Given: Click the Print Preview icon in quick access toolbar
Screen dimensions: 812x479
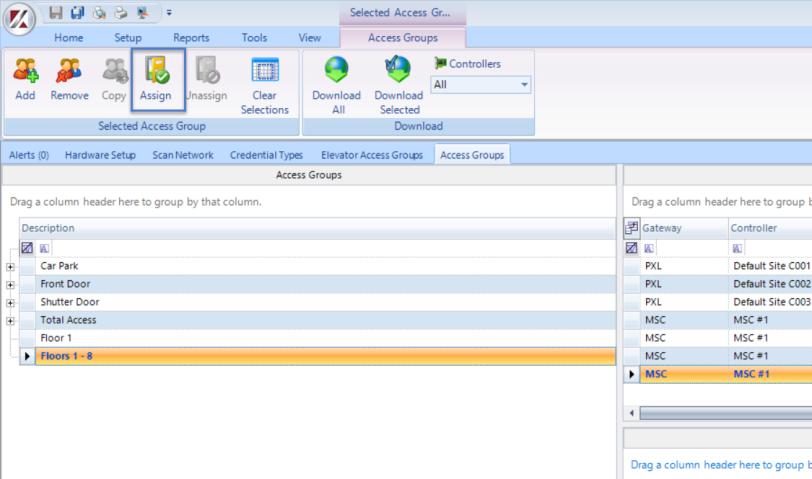Looking at the screenshot, I should tap(99, 12).
